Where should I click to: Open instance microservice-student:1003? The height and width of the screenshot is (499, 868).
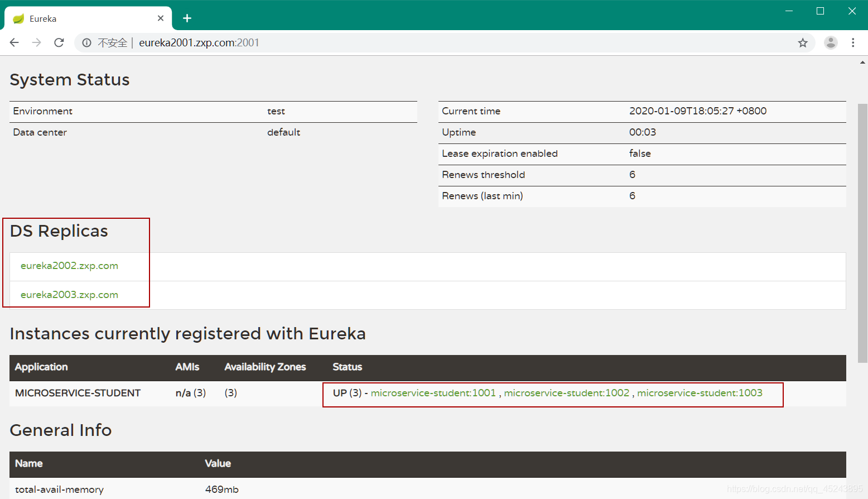[700, 393]
